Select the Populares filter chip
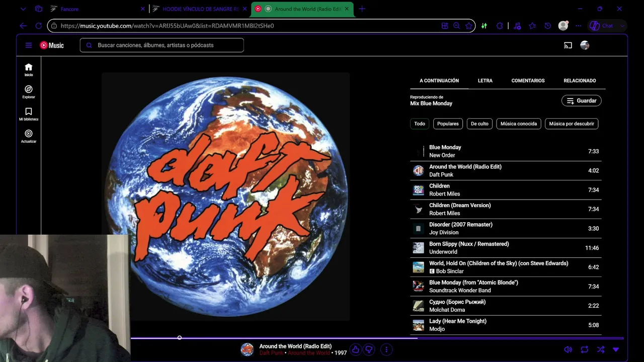Viewport: 644px width, 362px height. 448,124
